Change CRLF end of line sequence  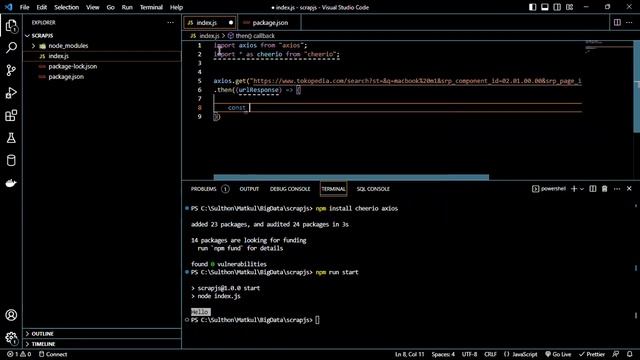click(490, 354)
